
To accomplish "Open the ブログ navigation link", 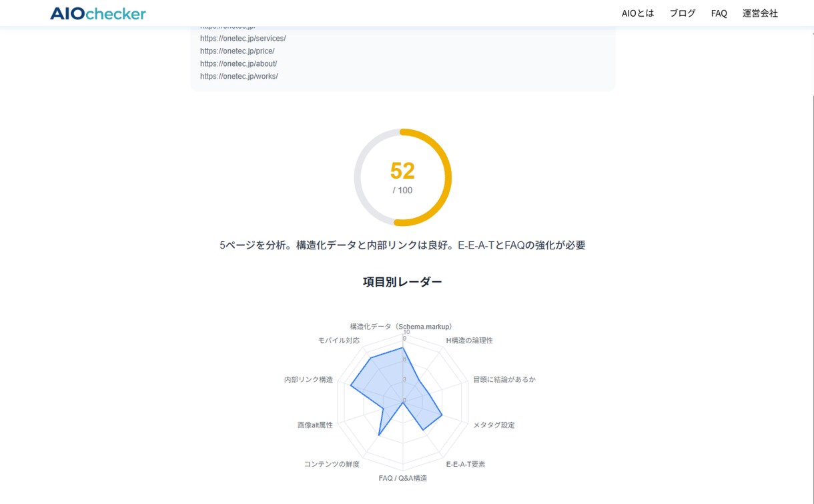I will [683, 13].
